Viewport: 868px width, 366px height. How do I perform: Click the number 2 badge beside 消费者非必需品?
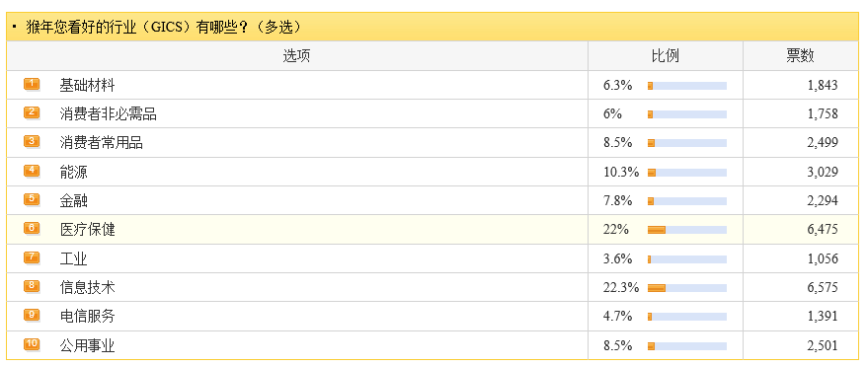pyautogui.click(x=32, y=112)
